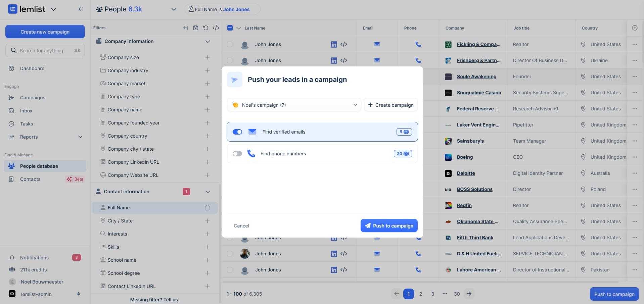
Task: Click the Create new campaign button
Action: tap(45, 32)
